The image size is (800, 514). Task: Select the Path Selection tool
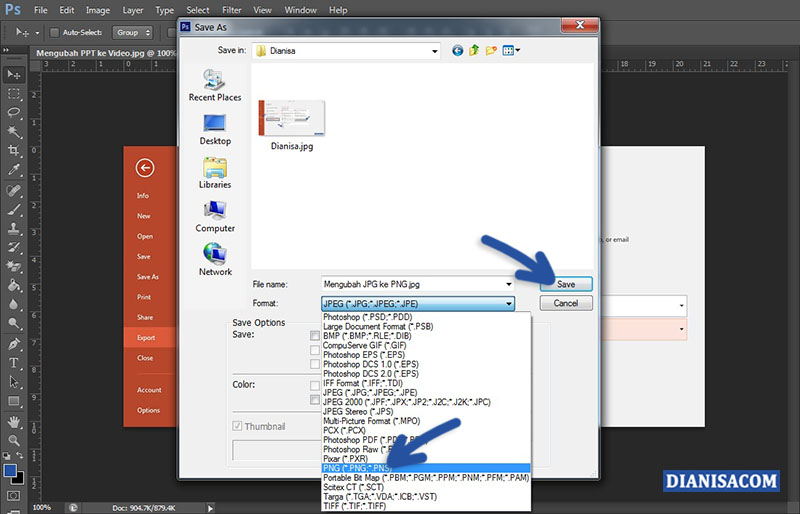pos(14,382)
